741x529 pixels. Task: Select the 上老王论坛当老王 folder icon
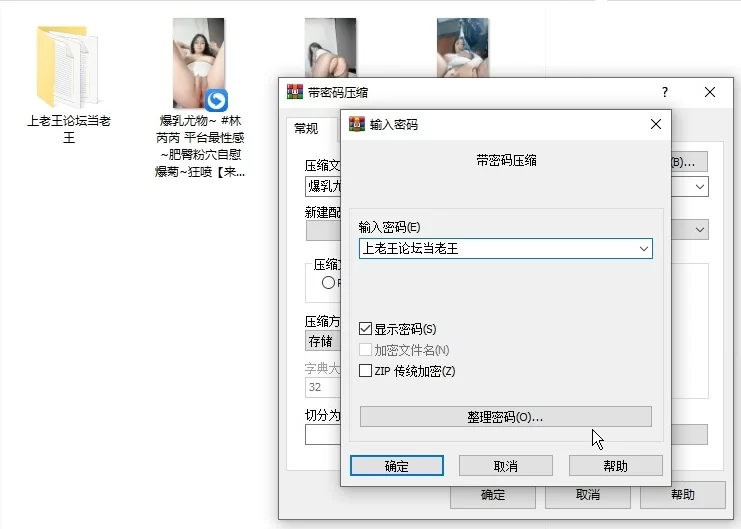click(x=67, y=66)
